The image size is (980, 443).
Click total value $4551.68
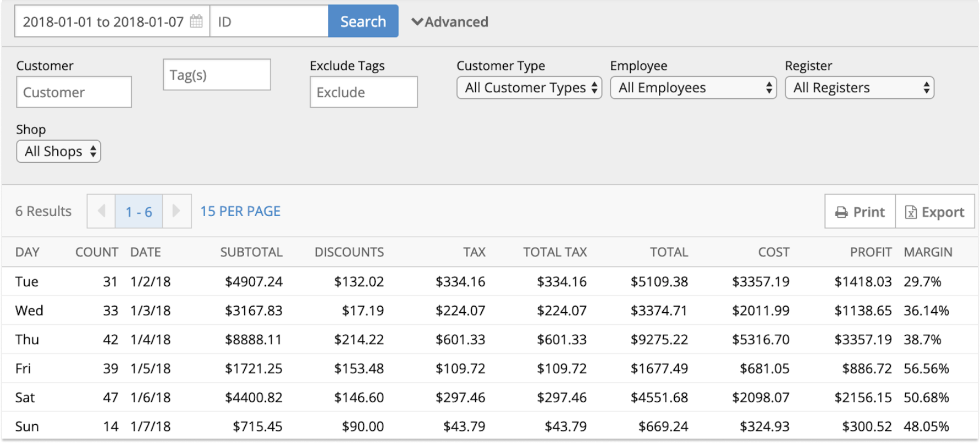coord(659,397)
